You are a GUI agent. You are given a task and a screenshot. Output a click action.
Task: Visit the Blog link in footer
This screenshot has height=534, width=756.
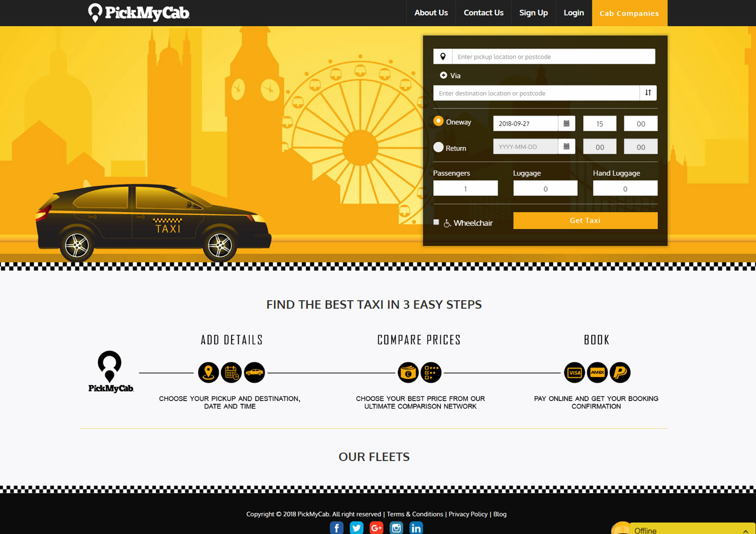coord(500,514)
